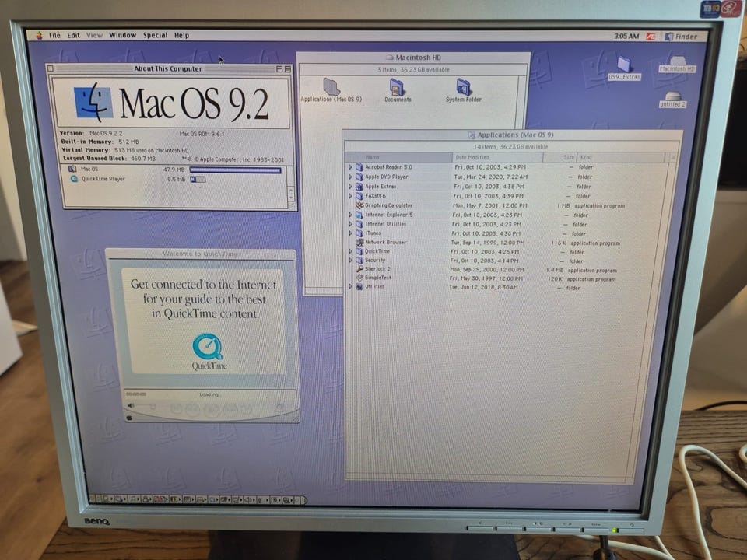Viewport: 747px width, 560px height.
Task: Select the Utilities folder icon in the list
Action: (359, 287)
